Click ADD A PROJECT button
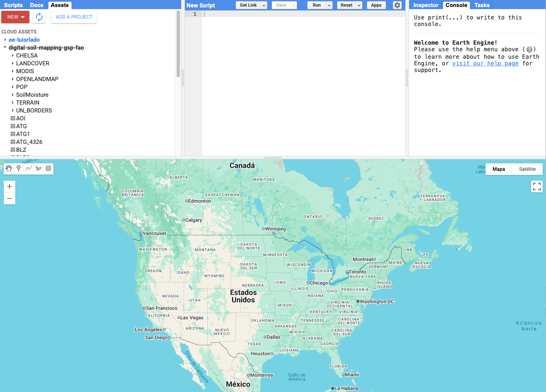Viewport: 546px width, 392px height. click(x=74, y=17)
